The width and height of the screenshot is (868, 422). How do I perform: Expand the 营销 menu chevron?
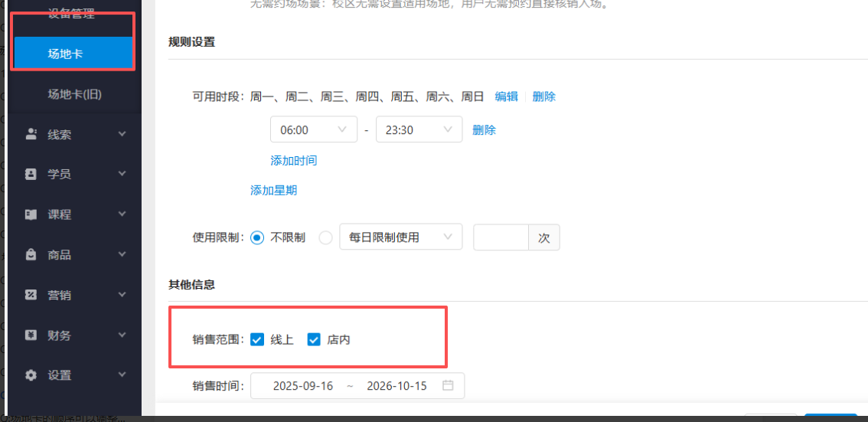click(122, 295)
